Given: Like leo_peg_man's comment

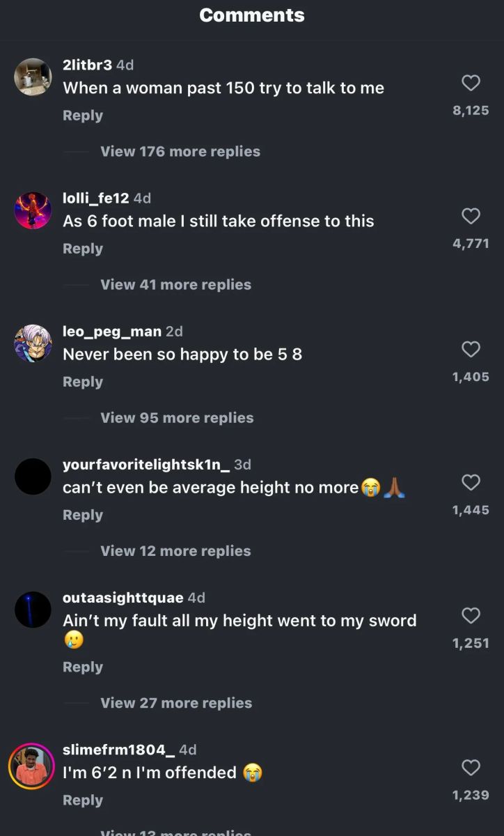Looking at the screenshot, I should pos(471,349).
